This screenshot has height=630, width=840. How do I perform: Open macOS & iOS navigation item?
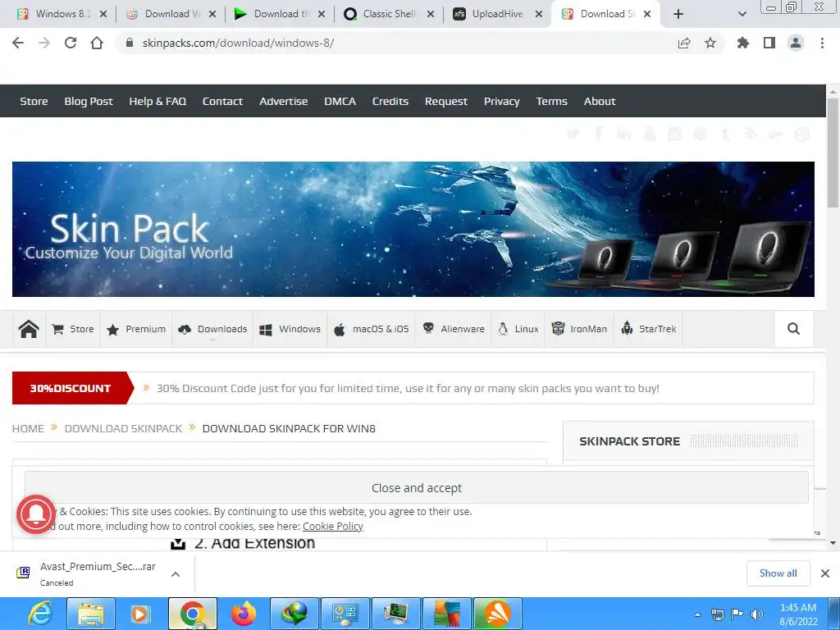(x=371, y=329)
